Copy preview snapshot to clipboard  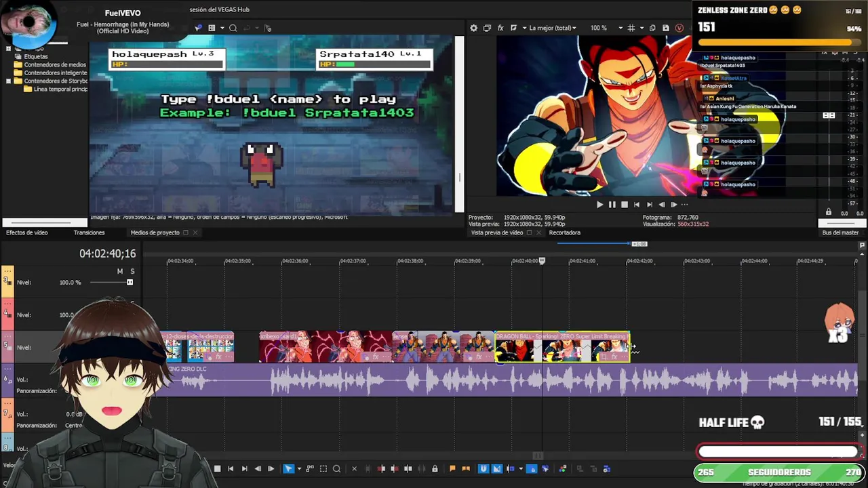(652, 28)
